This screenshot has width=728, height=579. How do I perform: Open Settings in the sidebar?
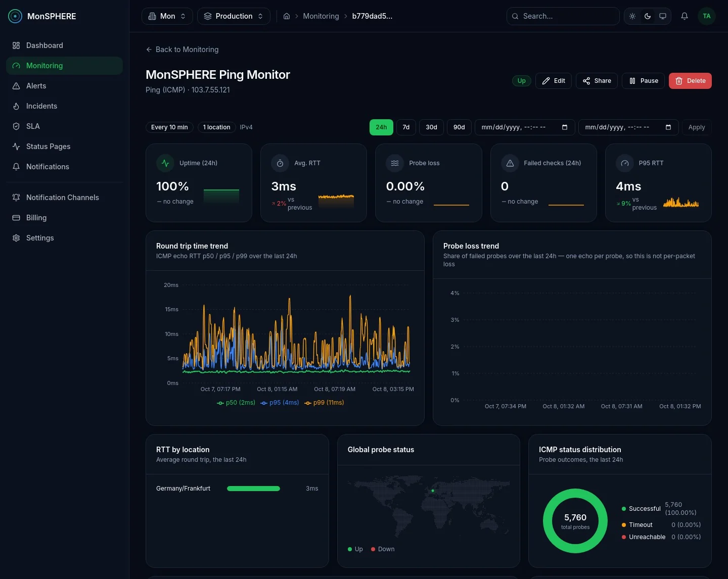(64, 238)
